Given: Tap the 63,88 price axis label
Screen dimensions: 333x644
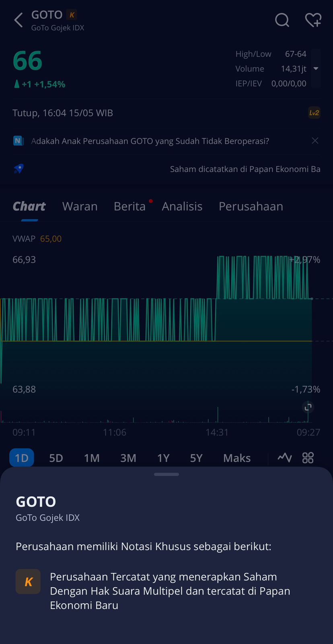Looking at the screenshot, I should (x=24, y=389).
